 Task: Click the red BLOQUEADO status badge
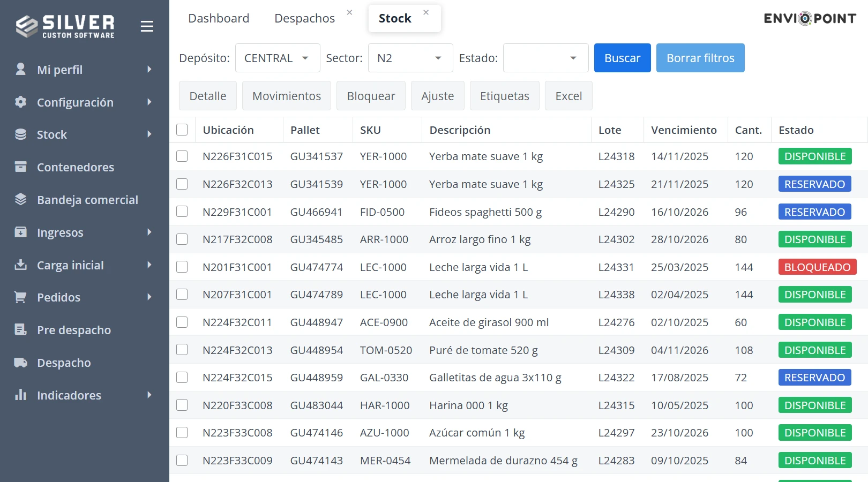coord(817,267)
